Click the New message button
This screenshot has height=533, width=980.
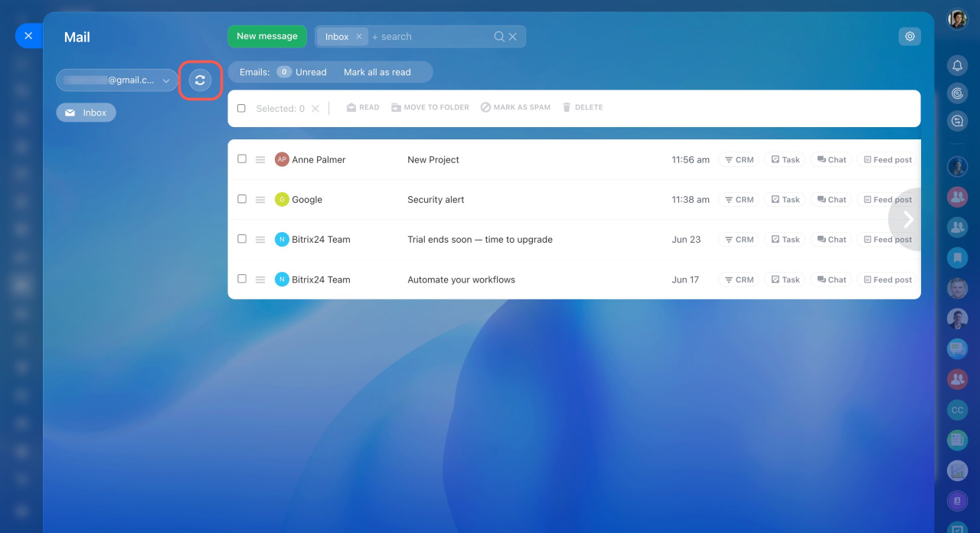[266, 36]
